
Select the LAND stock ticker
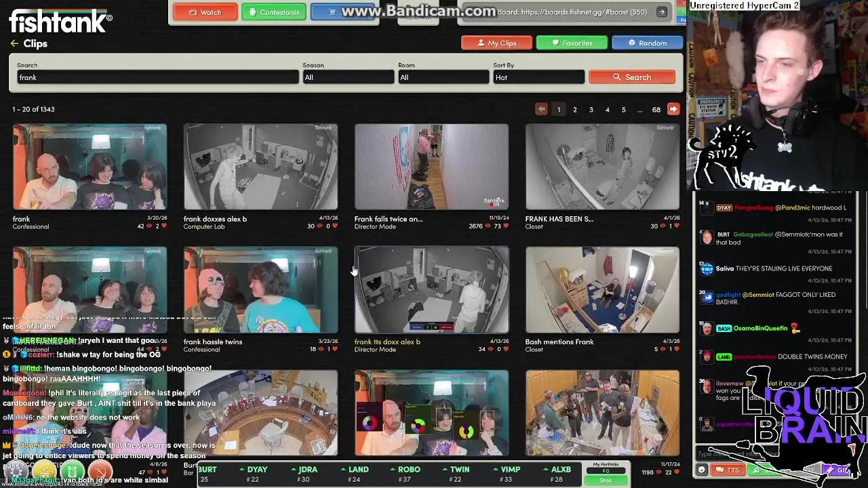tap(353, 474)
